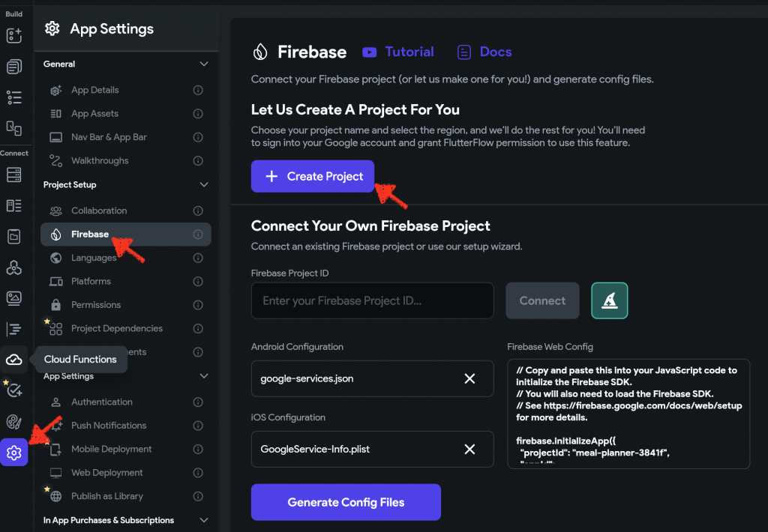The width and height of the screenshot is (768, 532).
Task: Click the Create Project button
Action: click(x=312, y=177)
